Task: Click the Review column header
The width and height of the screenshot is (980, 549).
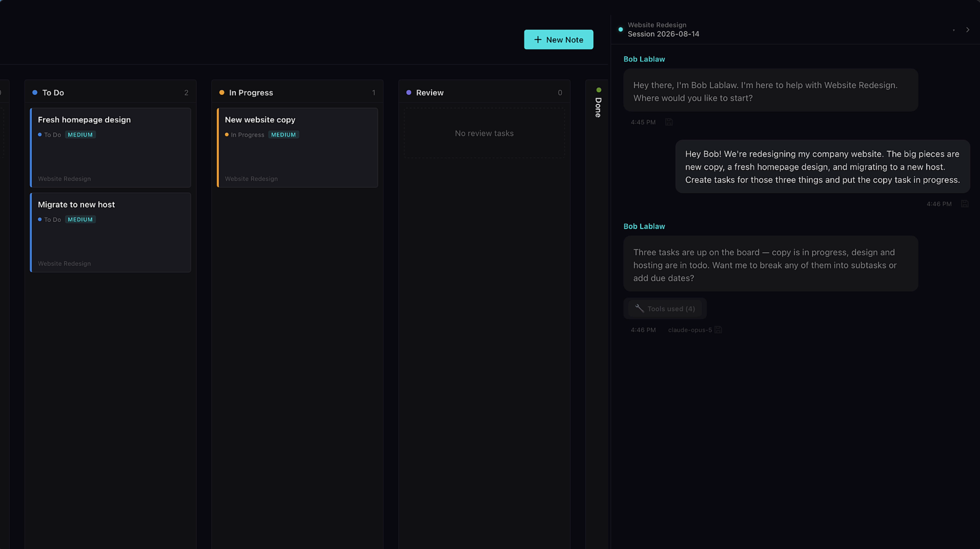Action: 484,92
